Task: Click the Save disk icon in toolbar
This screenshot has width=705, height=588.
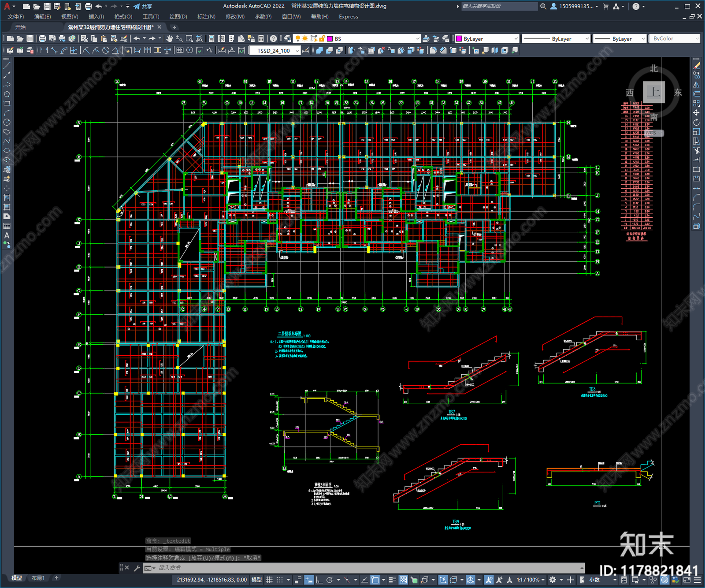Action: (x=30, y=39)
